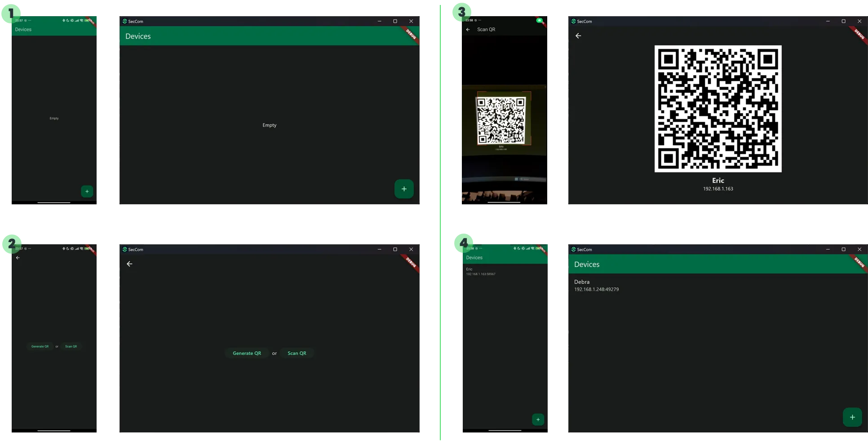Click the SecCom icon in the empty Devices window's title bar
Image resolution: width=868 pixels, height=441 pixels.
coord(124,21)
